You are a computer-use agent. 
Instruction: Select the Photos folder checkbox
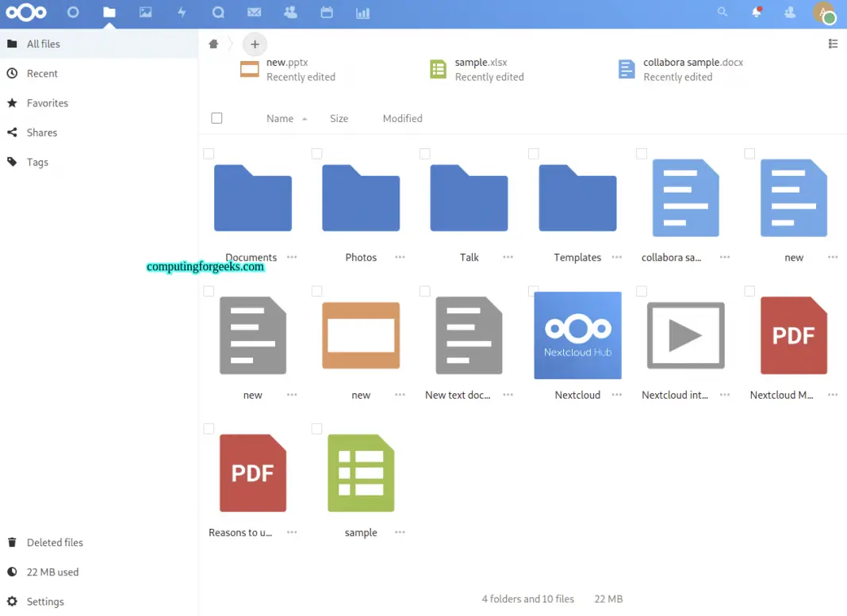(x=316, y=154)
